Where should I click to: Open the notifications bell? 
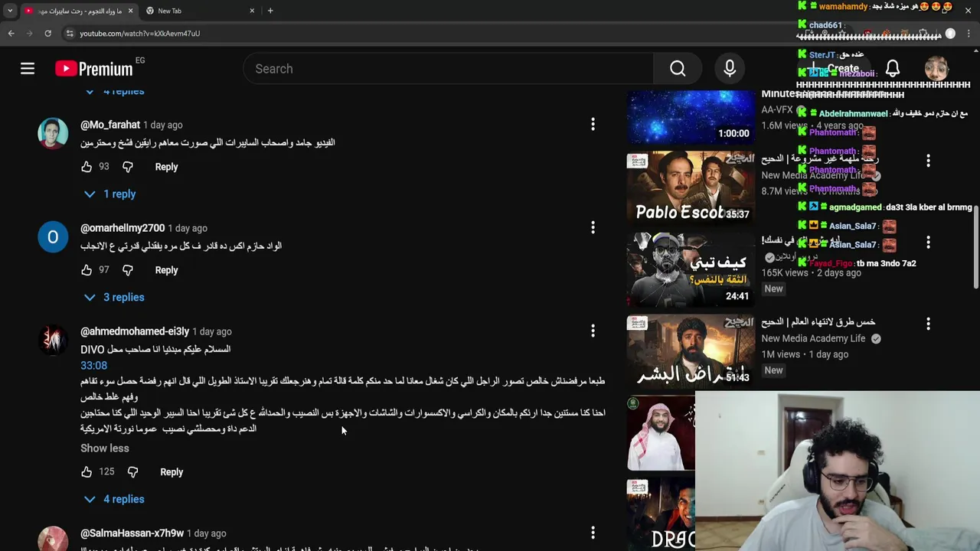[x=893, y=69]
